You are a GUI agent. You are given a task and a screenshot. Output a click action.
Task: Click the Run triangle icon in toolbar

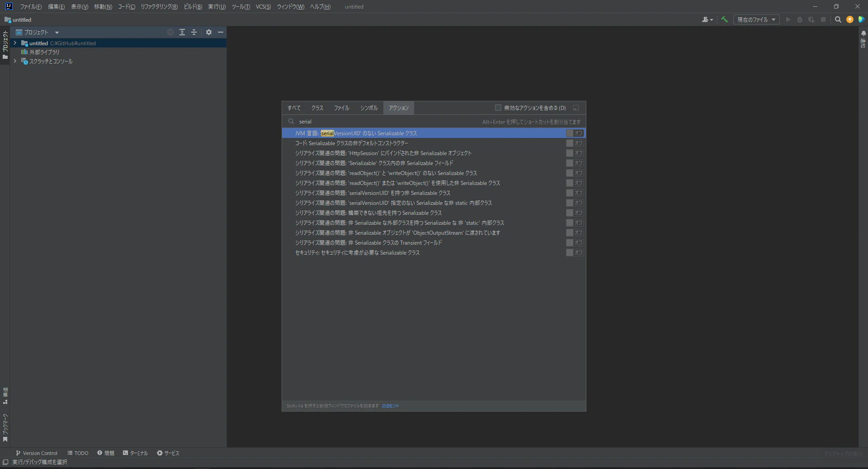[788, 20]
